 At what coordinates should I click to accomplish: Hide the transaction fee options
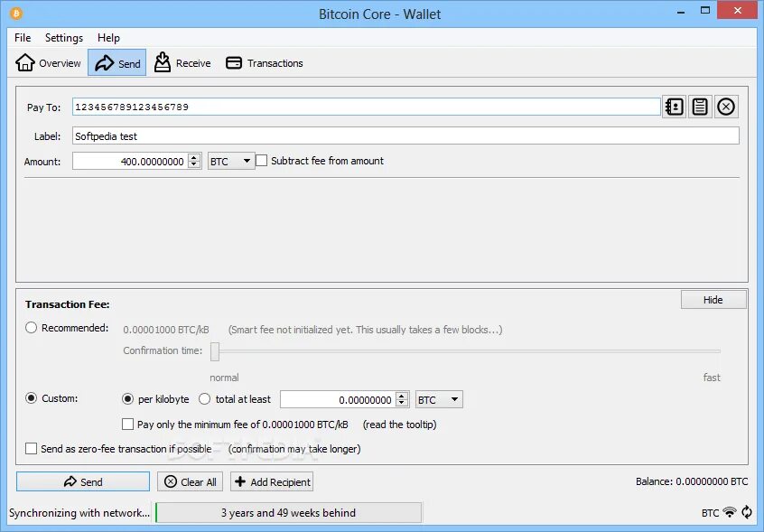[713, 300]
